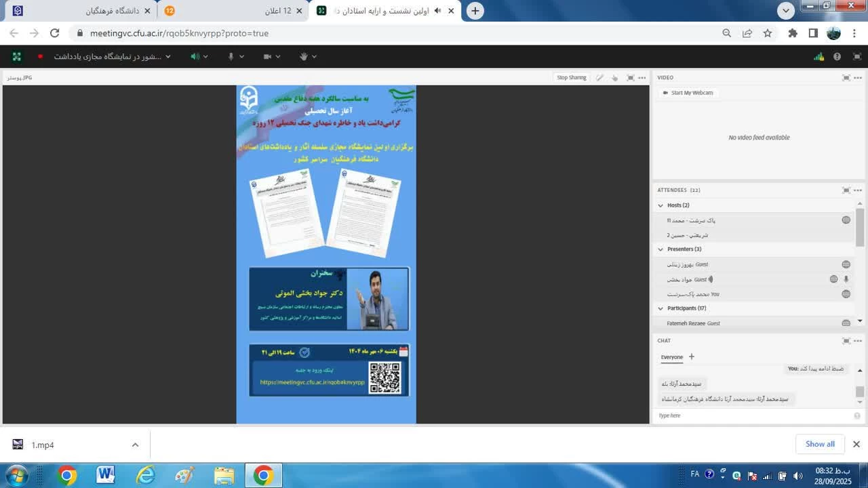Click the red recording indicator dot
The image size is (868, 488).
40,56
